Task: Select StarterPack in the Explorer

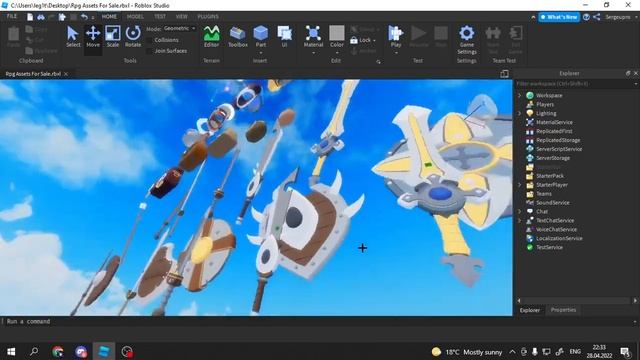Action: tap(550, 176)
